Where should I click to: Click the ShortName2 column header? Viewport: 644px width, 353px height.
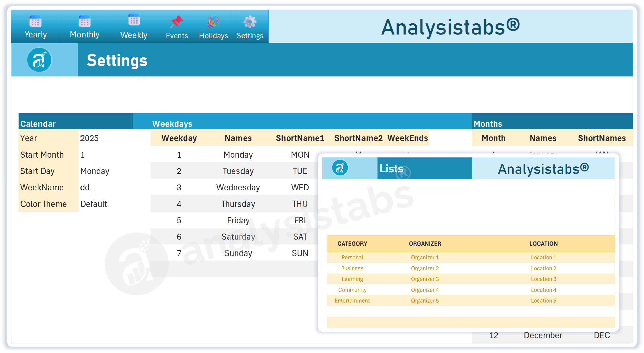click(x=358, y=138)
